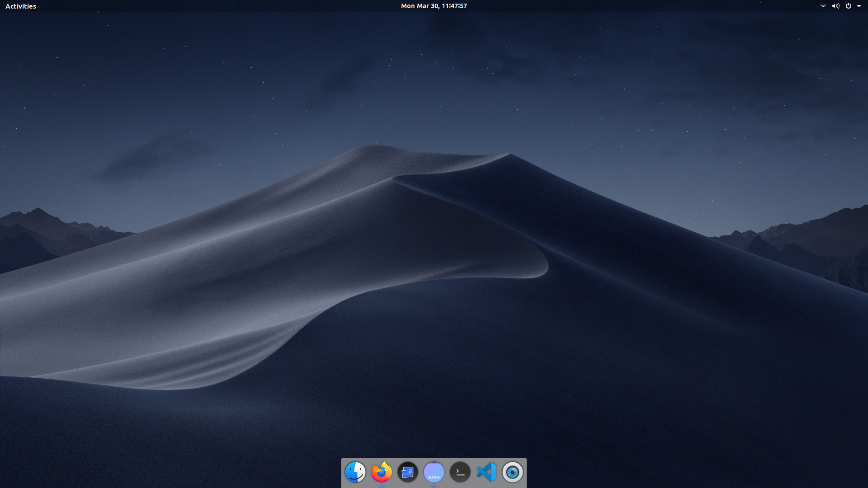Open the image viewer dock icon
868x488 pixels.
(408, 472)
